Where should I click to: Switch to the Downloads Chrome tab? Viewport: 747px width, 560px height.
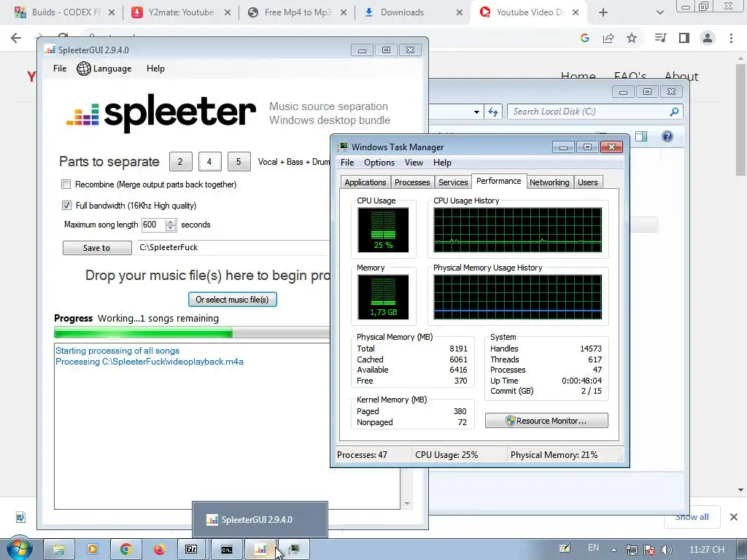(413, 12)
